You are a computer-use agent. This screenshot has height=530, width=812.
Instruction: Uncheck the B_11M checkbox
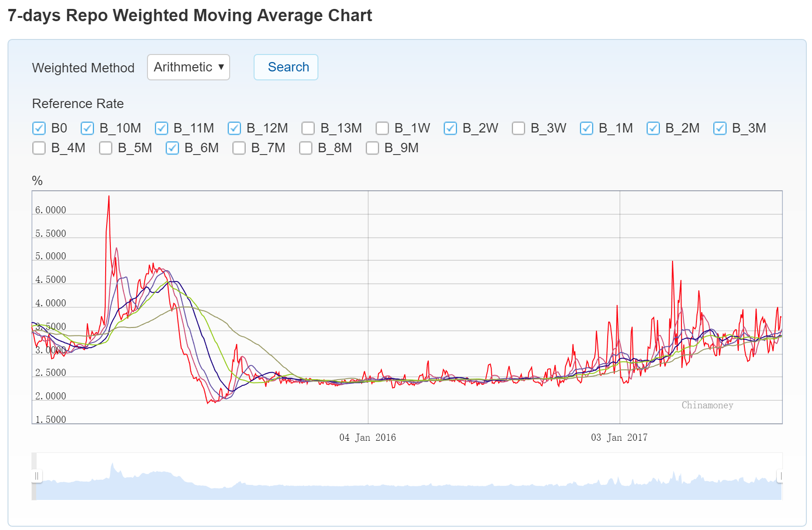point(162,128)
